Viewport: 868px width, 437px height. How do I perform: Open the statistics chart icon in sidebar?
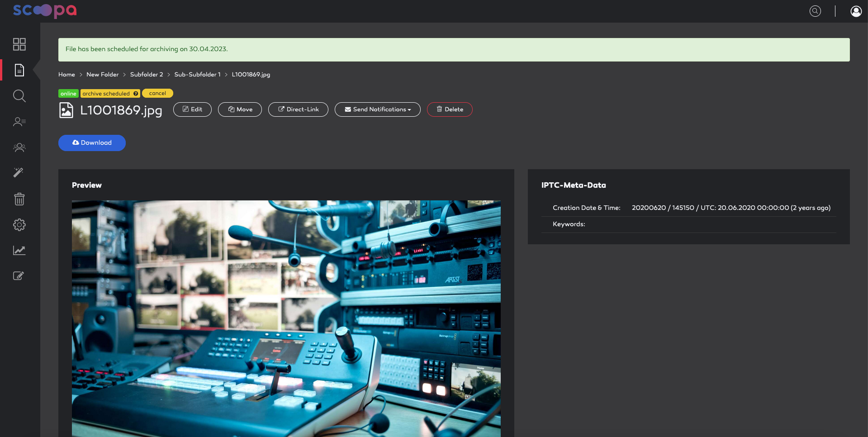point(19,250)
